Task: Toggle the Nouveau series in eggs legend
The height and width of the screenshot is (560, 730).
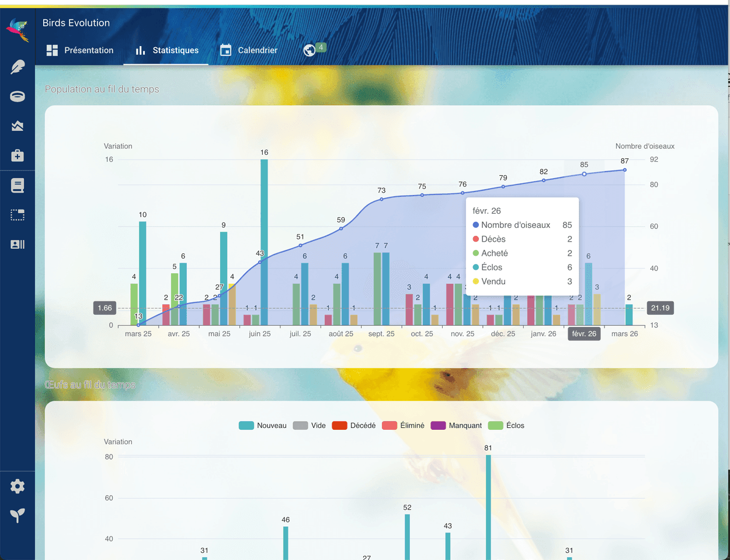Action: (x=263, y=426)
